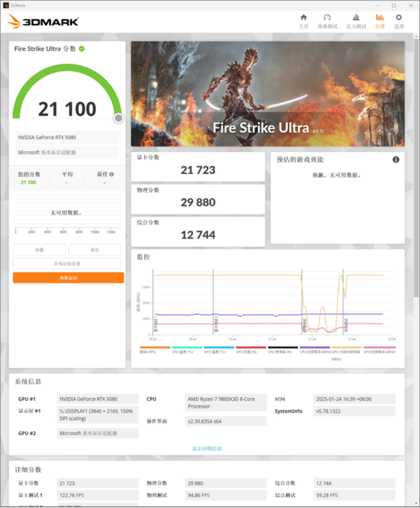This screenshot has width=420, height=508.
Task: Toggle the orange 帧率 (FPS) legend entry
Action: point(155,350)
